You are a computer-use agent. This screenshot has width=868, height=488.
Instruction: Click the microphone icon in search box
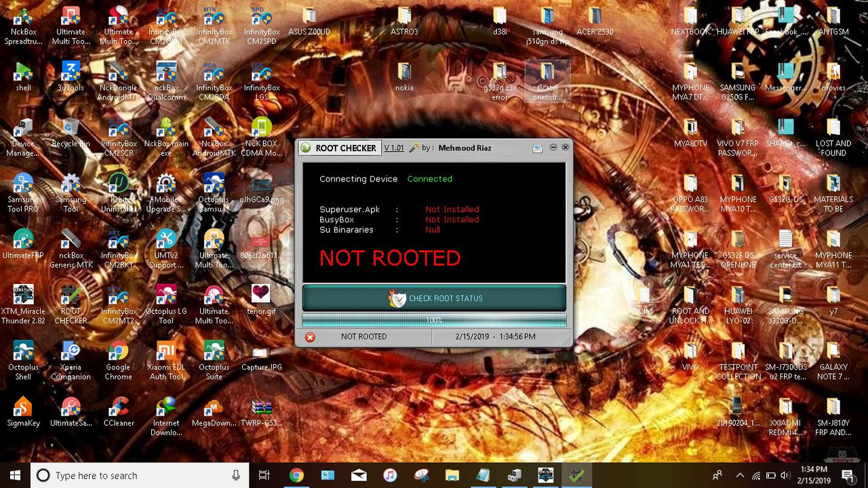click(236, 476)
